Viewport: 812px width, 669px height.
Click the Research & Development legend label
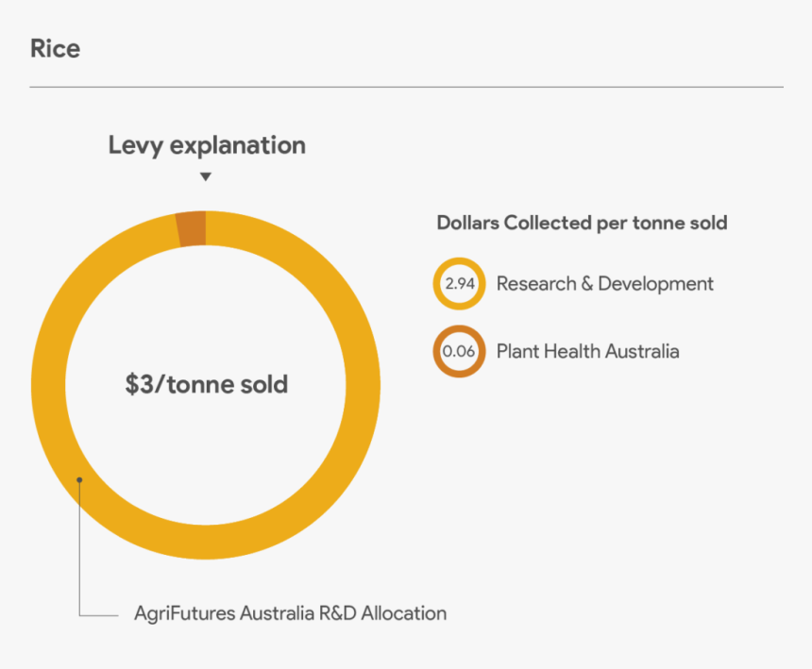click(604, 283)
